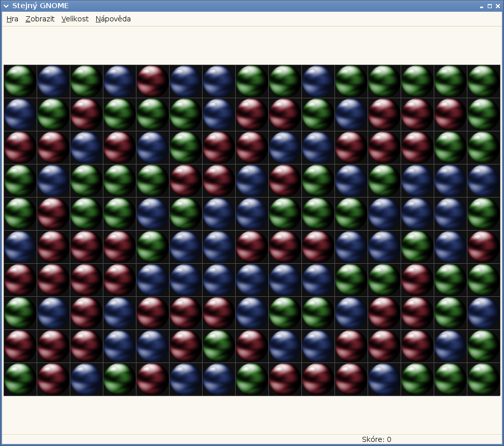Click the green ball starting the eighth row
This screenshot has width=504, height=446.
coord(20,313)
